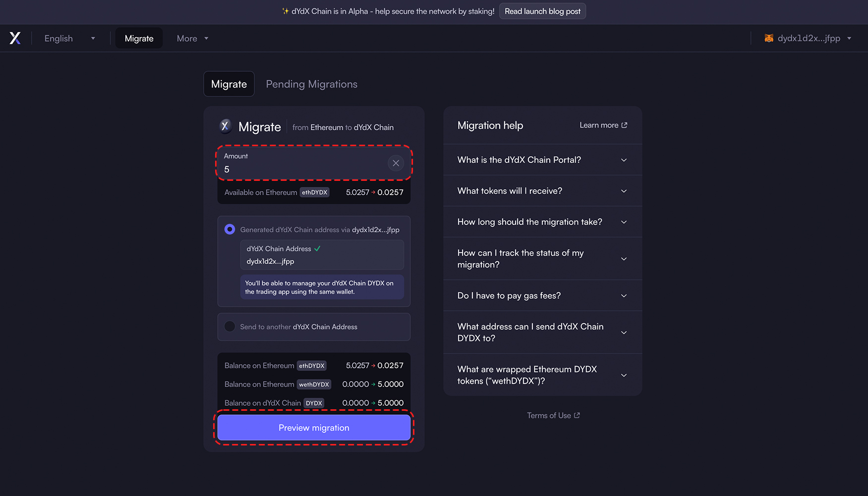Expand the wrapped Ethereum DYDX tokens question
868x496 pixels.
click(543, 375)
